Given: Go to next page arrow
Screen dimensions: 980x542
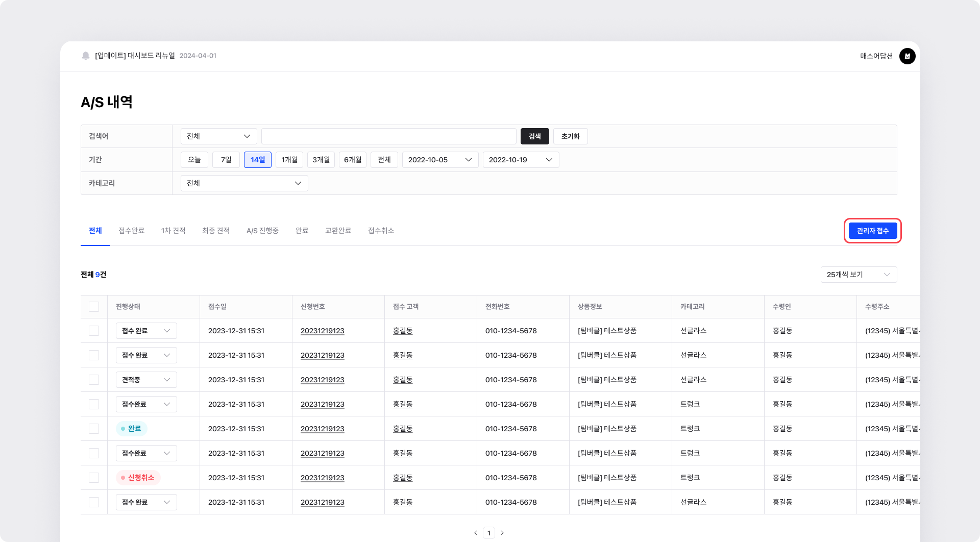Looking at the screenshot, I should (x=502, y=533).
